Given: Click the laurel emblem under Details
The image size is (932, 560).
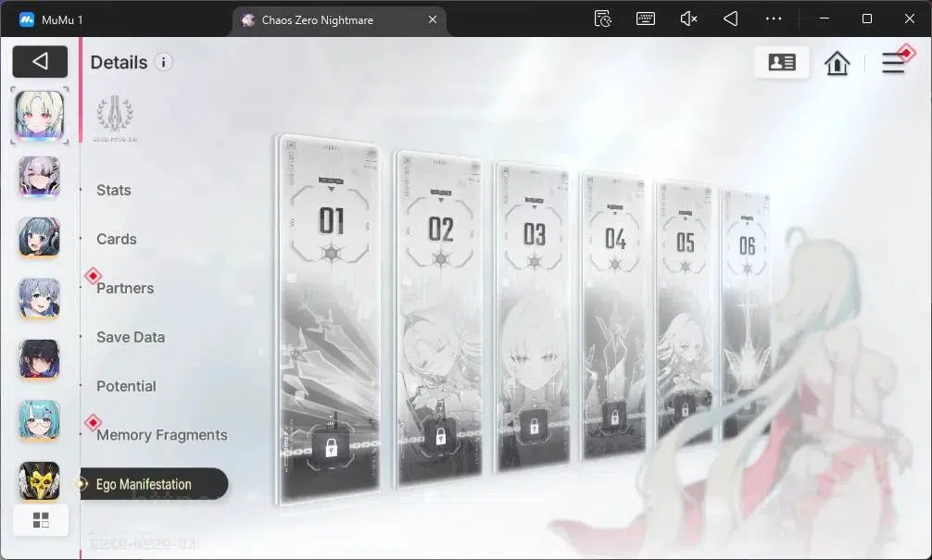Looking at the screenshot, I should click(x=115, y=118).
